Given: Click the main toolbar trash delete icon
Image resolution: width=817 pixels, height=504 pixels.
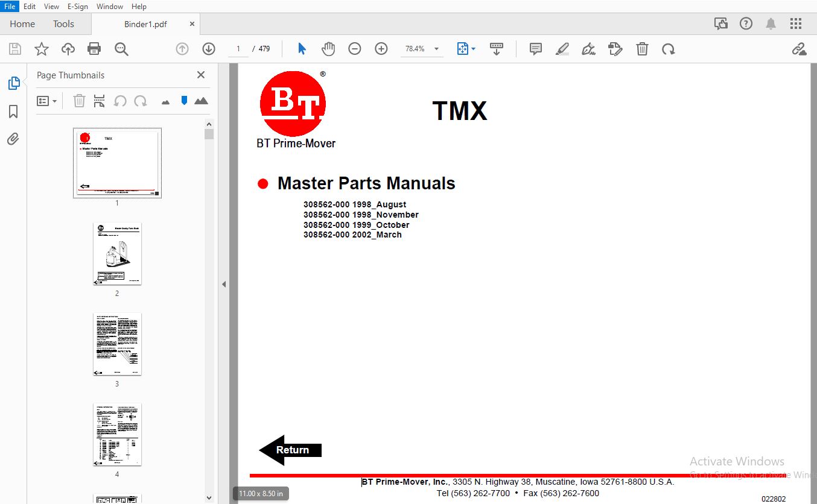Looking at the screenshot, I should coord(642,49).
